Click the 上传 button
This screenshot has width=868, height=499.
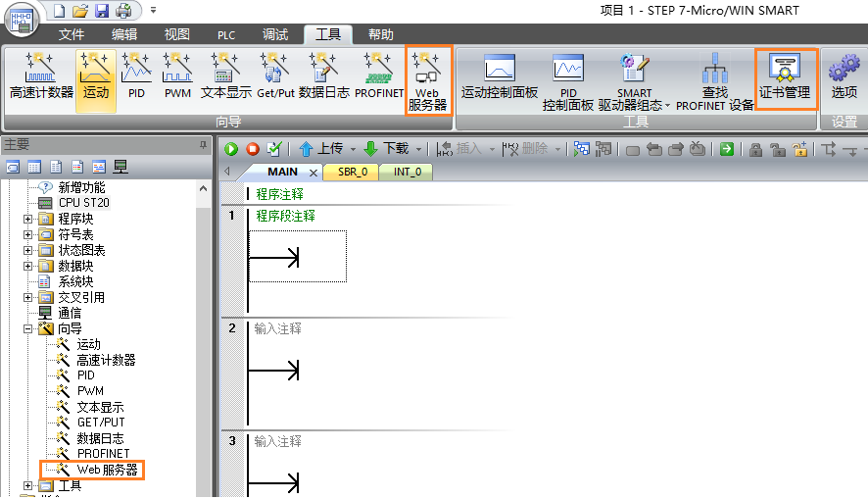point(321,149)
